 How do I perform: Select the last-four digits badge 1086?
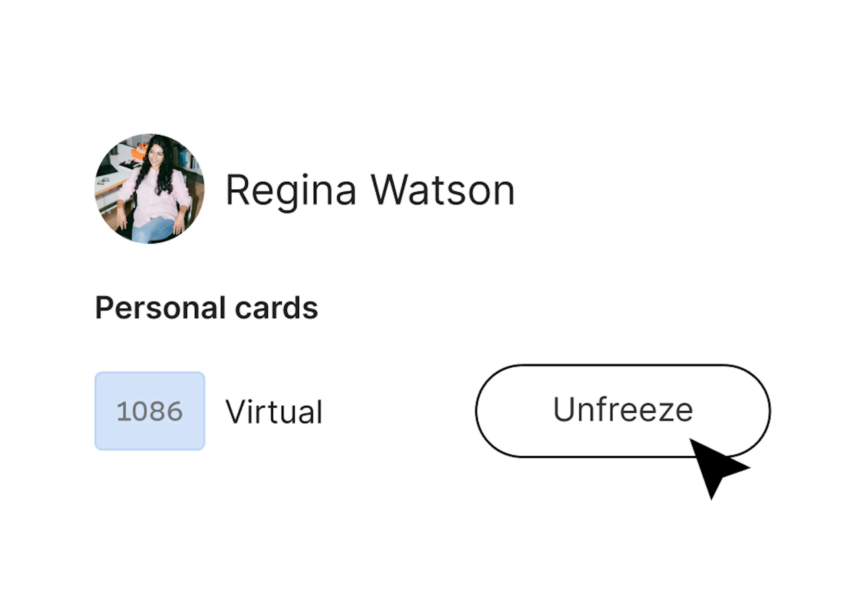point(150,411)
